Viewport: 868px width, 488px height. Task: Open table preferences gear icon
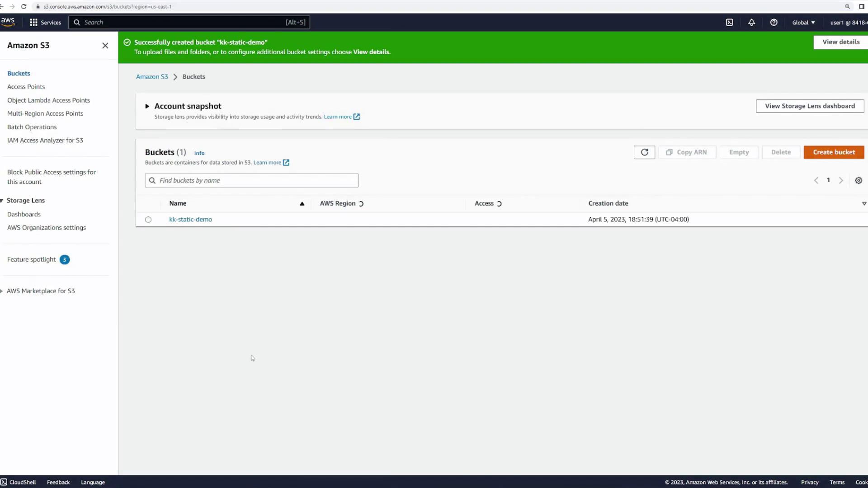pyautogui.click(x=859, y=180)
